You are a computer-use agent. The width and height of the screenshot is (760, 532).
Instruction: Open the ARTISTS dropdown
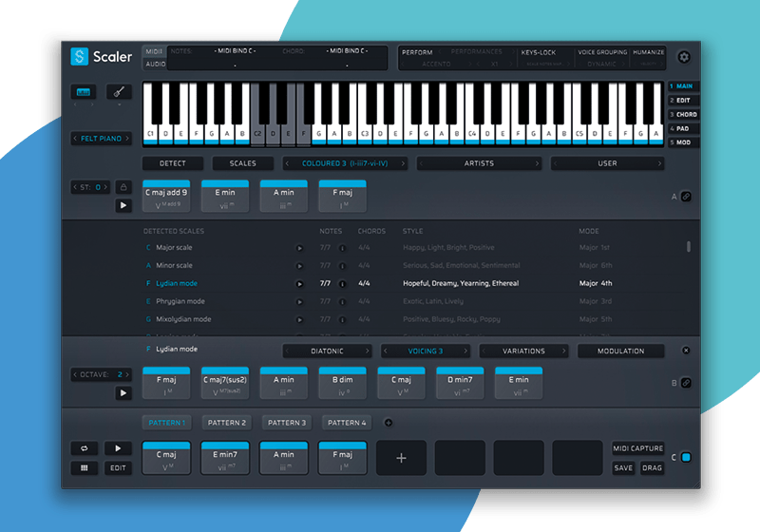479,163
